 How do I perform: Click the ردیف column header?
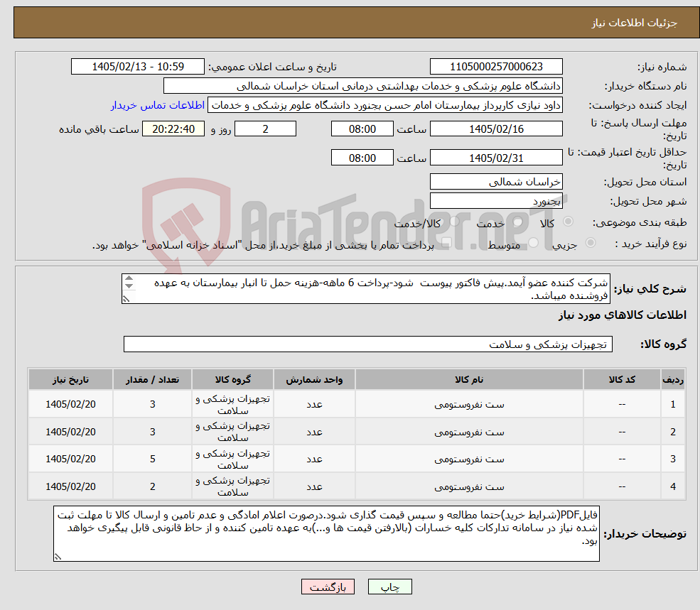tap(673, 379)
